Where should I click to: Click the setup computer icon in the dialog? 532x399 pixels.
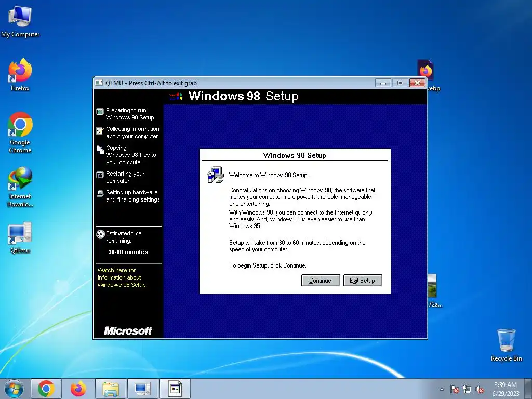pos(216,175)
